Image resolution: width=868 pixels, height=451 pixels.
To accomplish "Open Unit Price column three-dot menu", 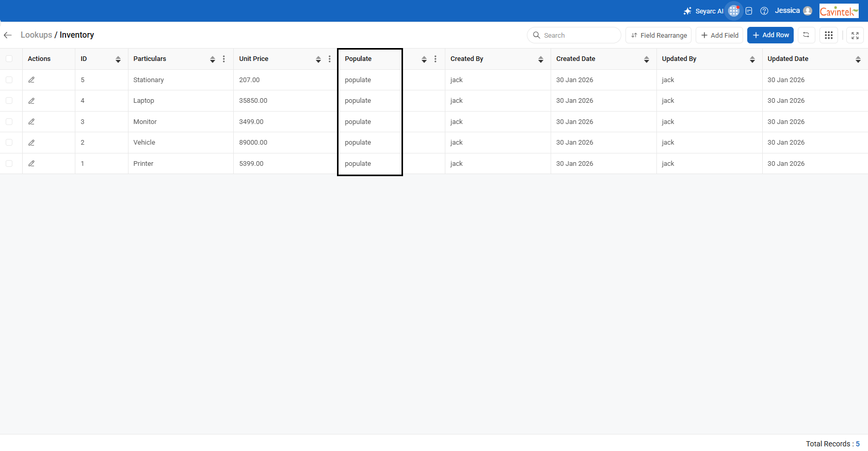I will (330, 59).
